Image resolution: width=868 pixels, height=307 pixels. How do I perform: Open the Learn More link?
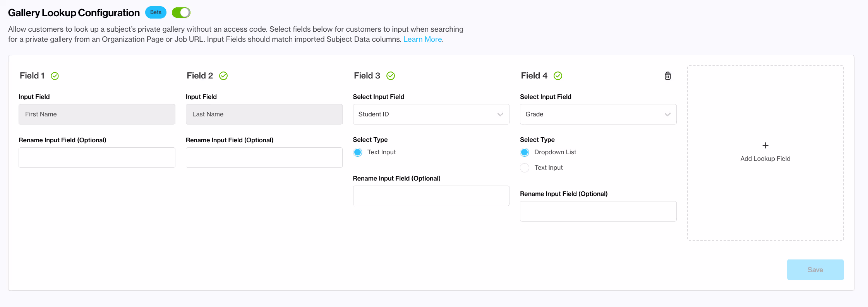click(422, 39)
